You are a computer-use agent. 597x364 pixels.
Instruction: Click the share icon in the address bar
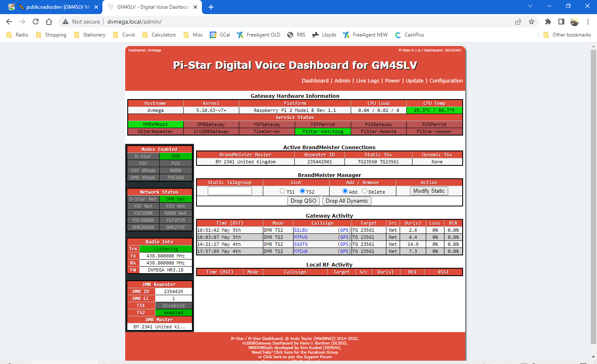(519, 21)
